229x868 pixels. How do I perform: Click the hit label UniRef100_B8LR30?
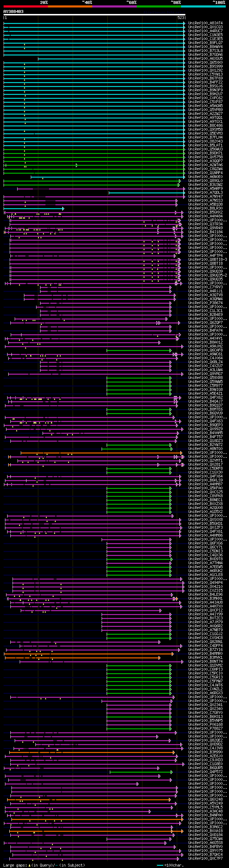tap(205, 208)
